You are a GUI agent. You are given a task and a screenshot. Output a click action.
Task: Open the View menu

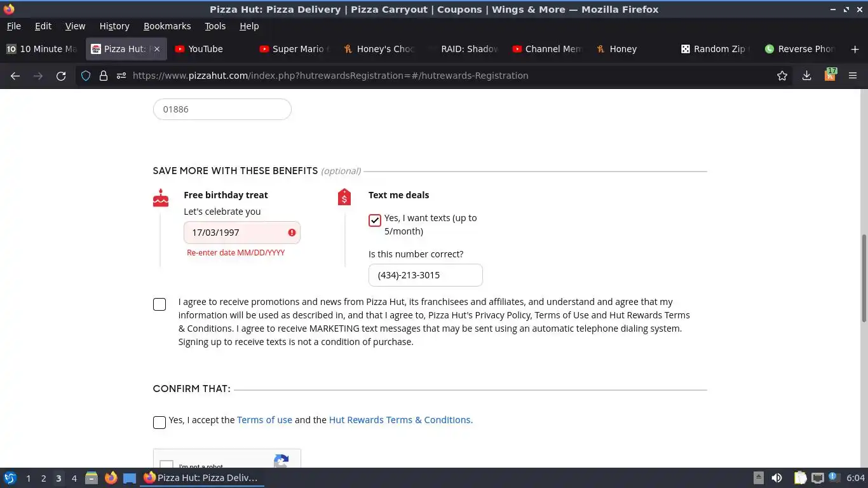(x=75, y=26)
